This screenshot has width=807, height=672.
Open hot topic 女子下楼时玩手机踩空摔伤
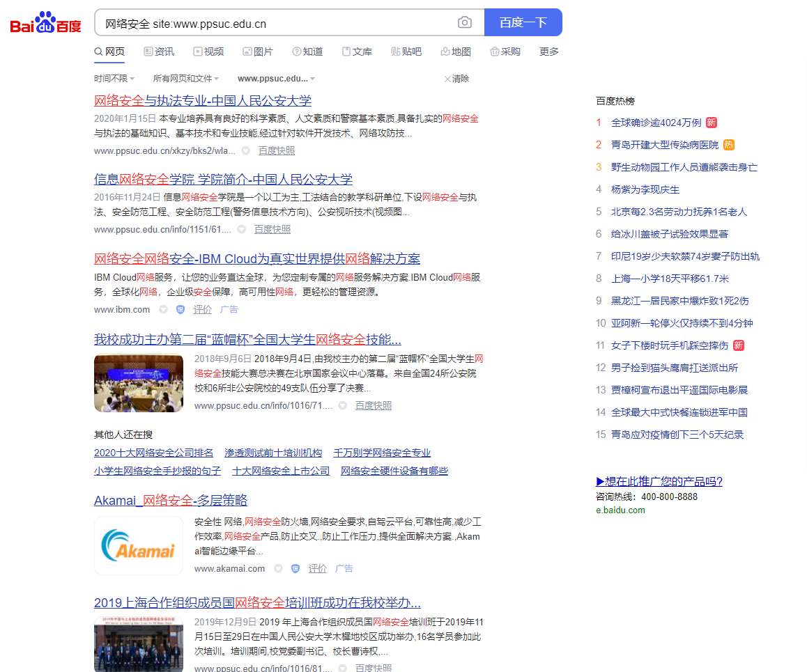pyautogui.click(x=670, y=345)
